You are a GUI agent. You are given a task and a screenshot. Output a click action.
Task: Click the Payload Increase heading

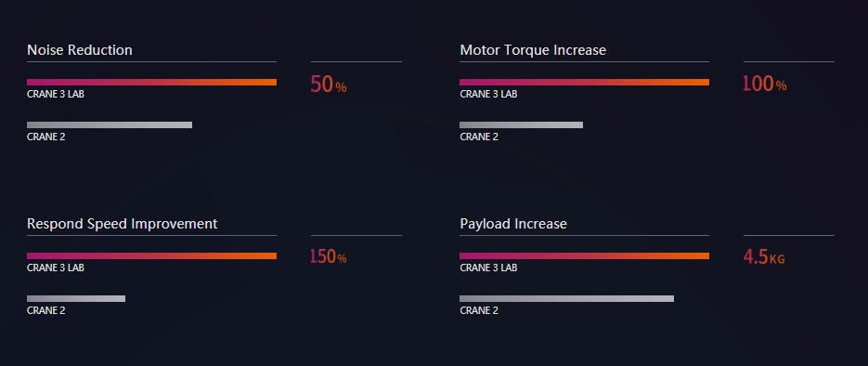click(x=513, y=224)
